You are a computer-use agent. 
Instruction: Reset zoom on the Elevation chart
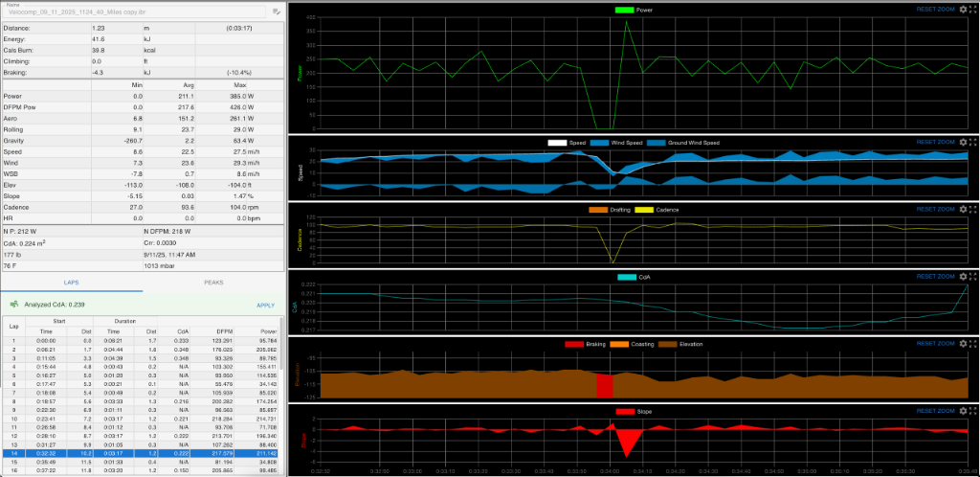coord(936,343)
